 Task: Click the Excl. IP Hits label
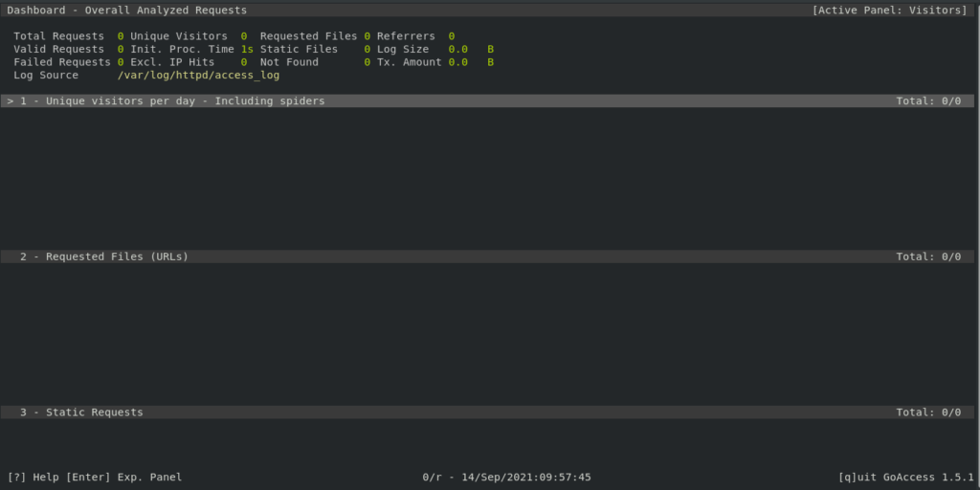[x=172, y=62]
